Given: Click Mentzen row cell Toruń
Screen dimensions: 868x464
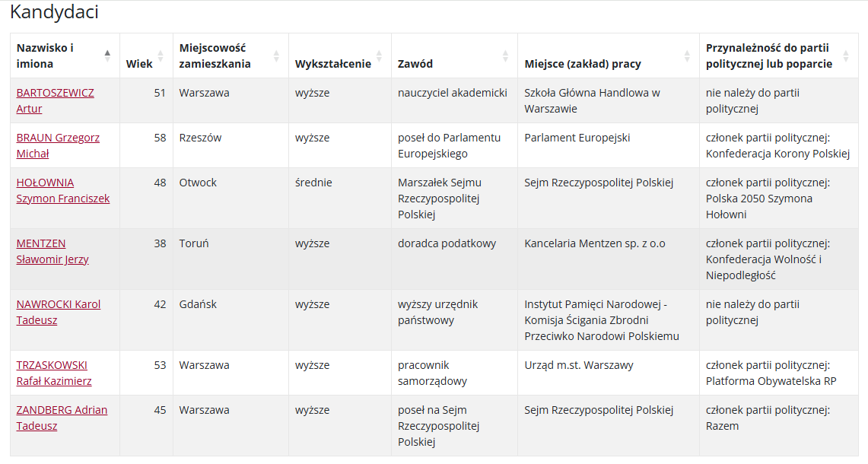Looking at the screenshot, I should 194,243.
